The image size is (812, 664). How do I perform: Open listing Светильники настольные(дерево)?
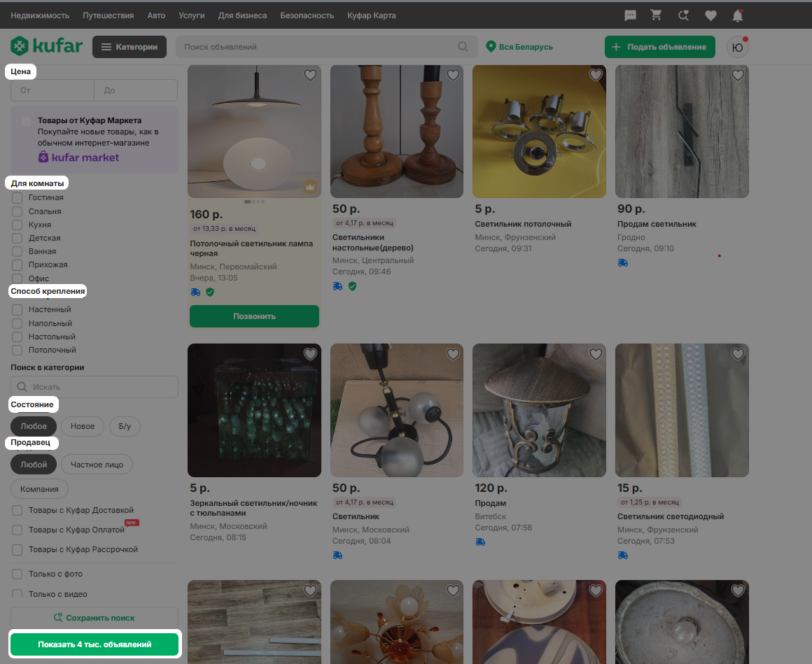[x=373, y=242]
